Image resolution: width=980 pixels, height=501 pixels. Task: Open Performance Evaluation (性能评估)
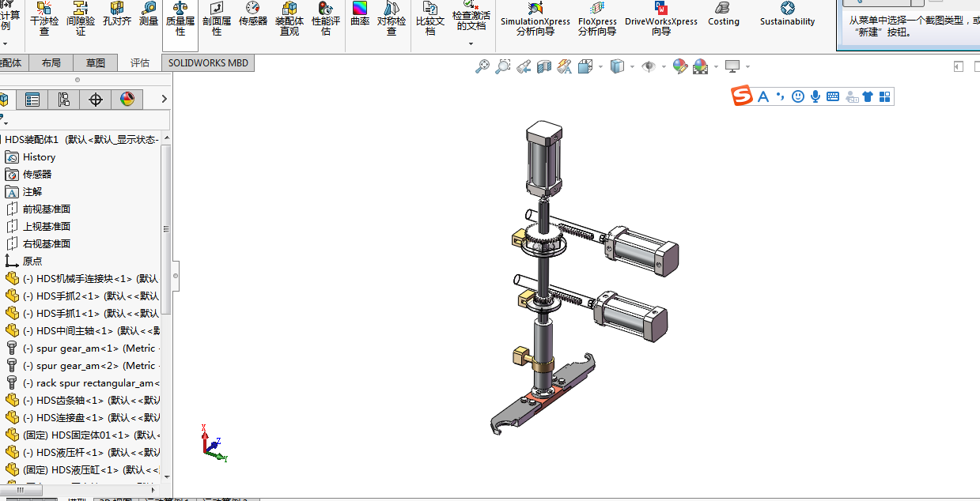325,19
